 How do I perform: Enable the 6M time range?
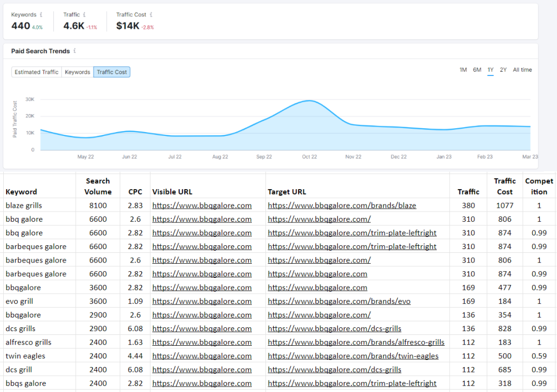click(477, 70)
